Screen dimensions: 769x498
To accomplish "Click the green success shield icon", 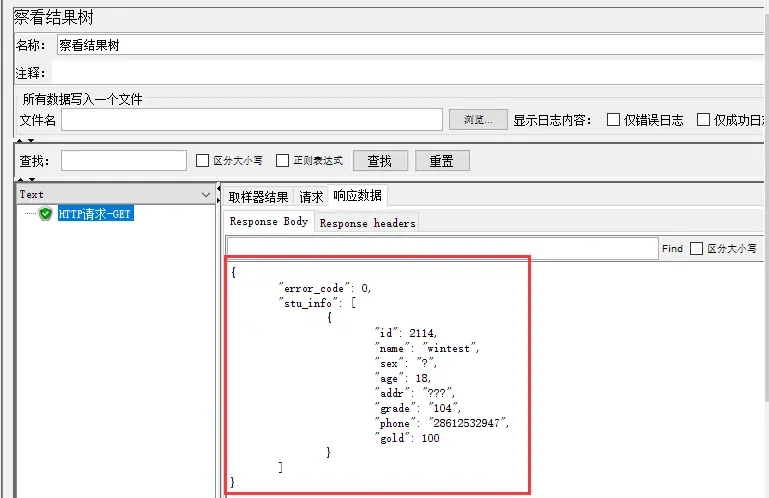I will (x=46, y=214).
